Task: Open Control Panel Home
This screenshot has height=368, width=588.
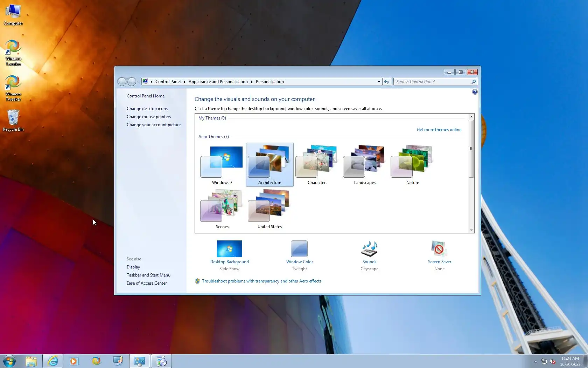Action: (146, 96)
